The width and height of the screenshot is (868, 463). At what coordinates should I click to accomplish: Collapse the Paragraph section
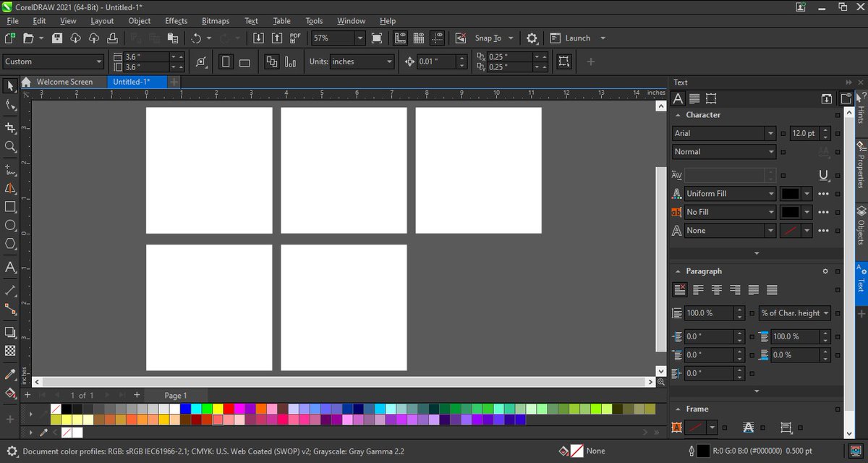[x=678, y=271]
